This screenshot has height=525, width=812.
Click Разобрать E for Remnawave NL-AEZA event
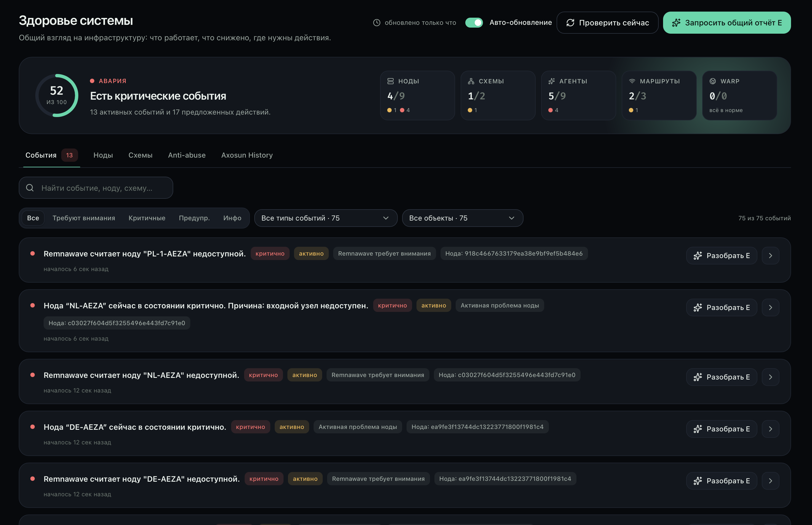click(x=722, y=377)
